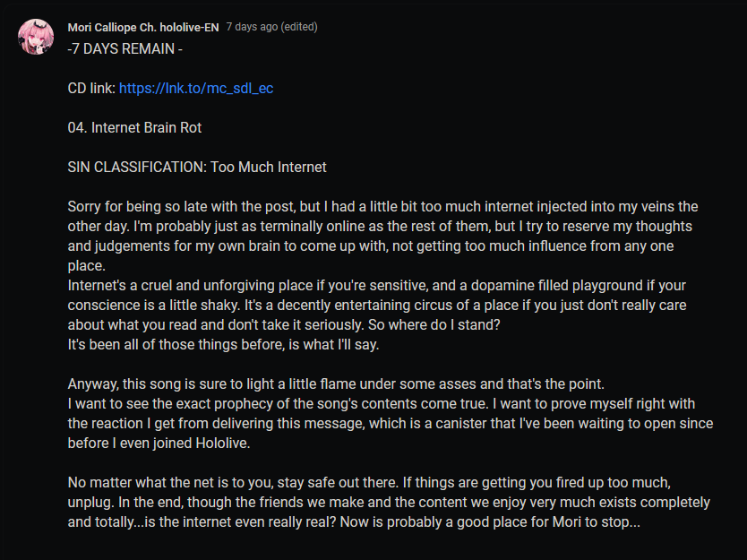Screen dimensions: 747x560
Task: Click the '04. Internet Brain Rot' track title
Action: pyautogui.click(x=134, y=128)
